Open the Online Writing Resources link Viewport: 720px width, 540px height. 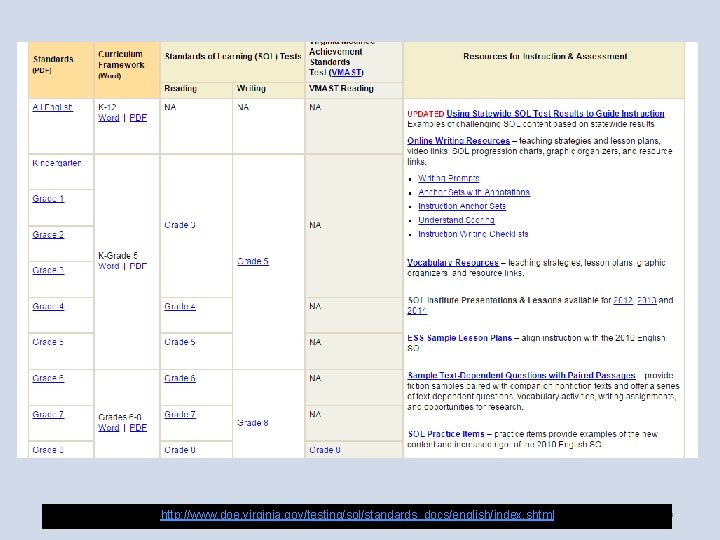pos(458,141)
